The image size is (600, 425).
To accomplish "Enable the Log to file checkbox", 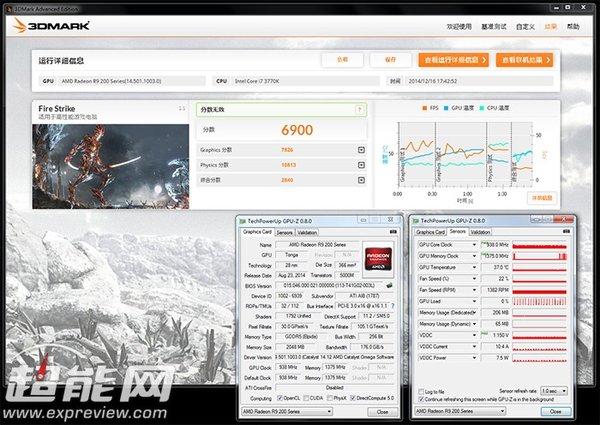I will click(x=420, y=392).
